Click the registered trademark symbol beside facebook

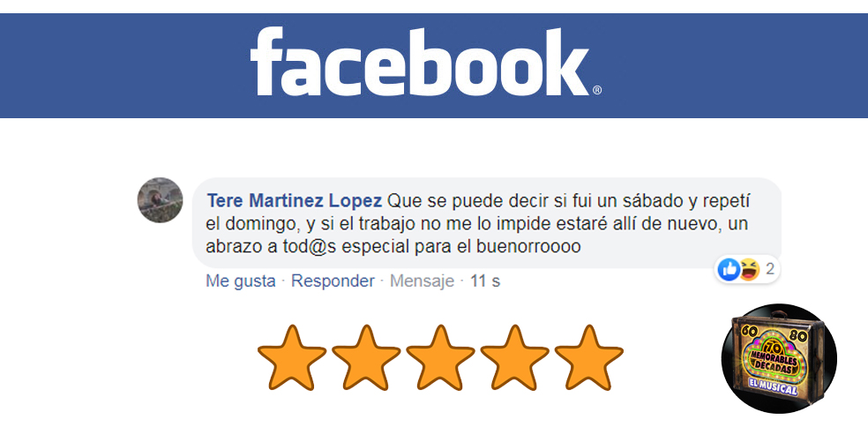[597, 90]
